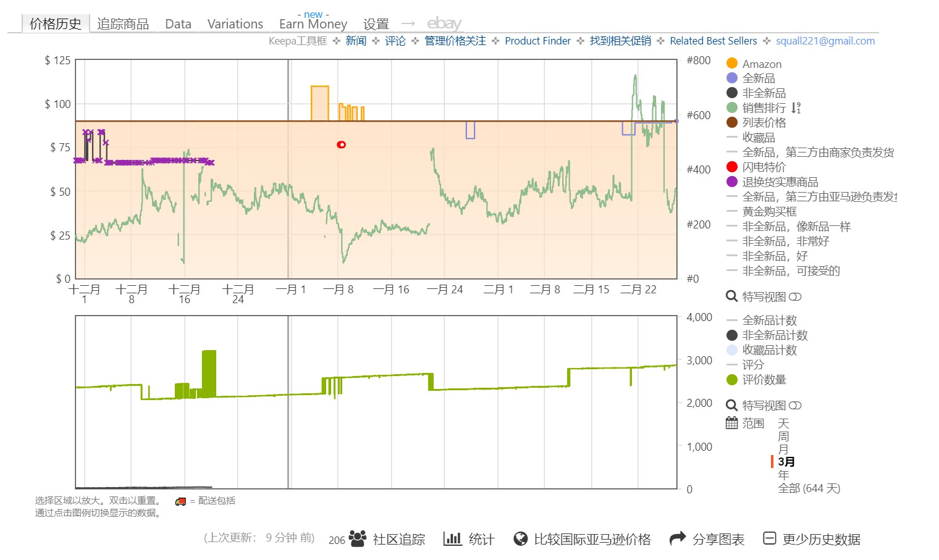Image resolution: width=939 pixels, height=560 pixels.
Task: Switch the lower chart 特写视图 toggle
Action: click(795, 406)
